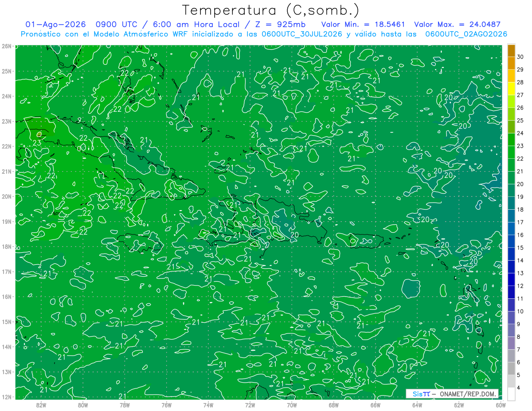Screen dimensions: 532x411
Task: Pick the yellow swatch between 27 and 28
Action: click(x=511, y=89)
